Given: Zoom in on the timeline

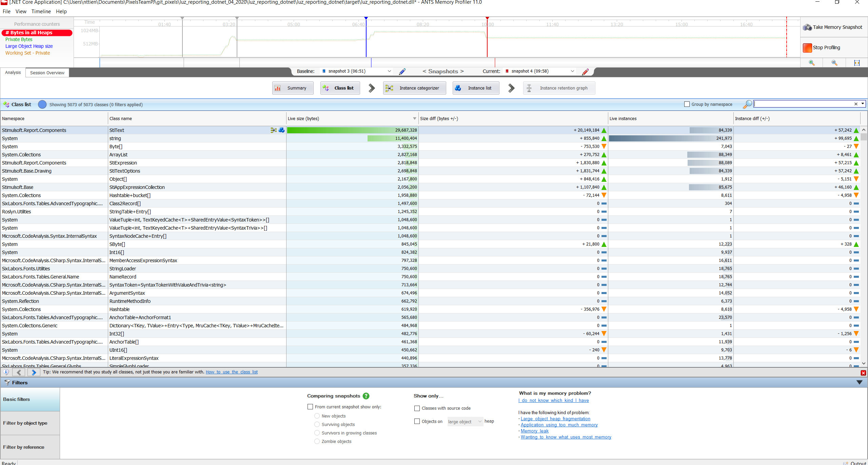Looking at the screenshot, I should 812,63.
